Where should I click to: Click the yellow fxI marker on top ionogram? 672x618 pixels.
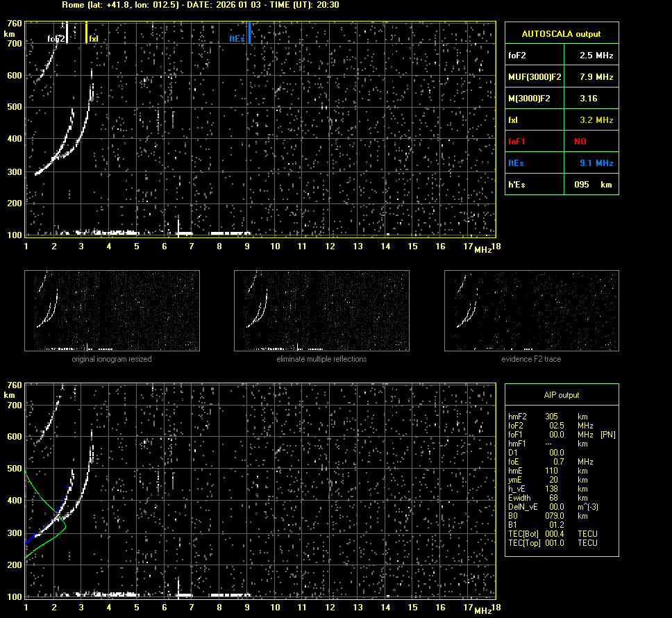(x=86, y=33)
